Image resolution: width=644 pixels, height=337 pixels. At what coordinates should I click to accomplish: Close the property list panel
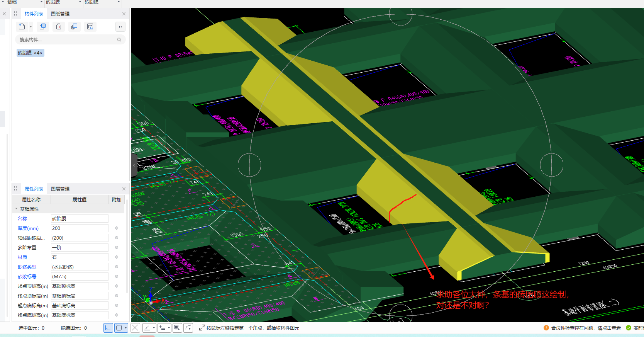124,189
